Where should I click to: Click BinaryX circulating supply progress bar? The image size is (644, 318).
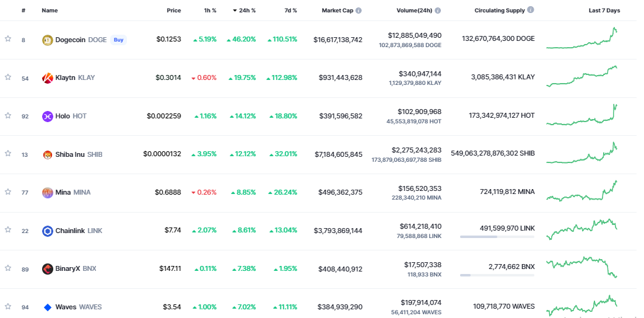[497, 275]
